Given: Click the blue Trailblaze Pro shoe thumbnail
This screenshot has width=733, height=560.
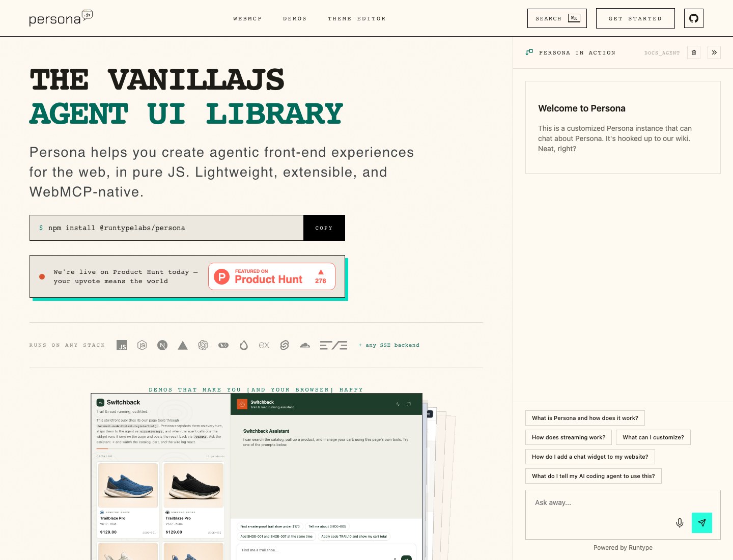Looking at the screenshot, I should [128, 485].
